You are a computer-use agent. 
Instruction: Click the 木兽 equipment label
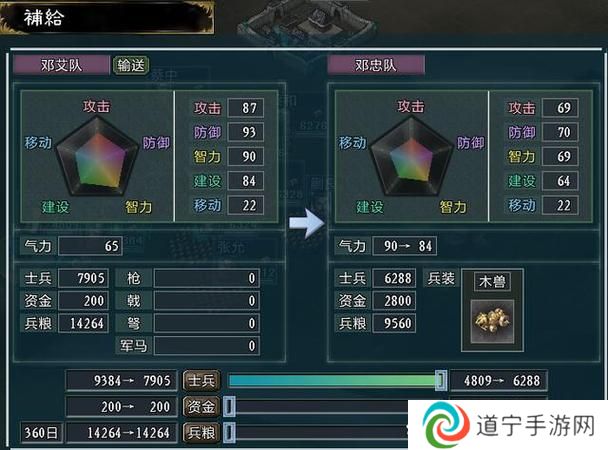tap(492, 281)
